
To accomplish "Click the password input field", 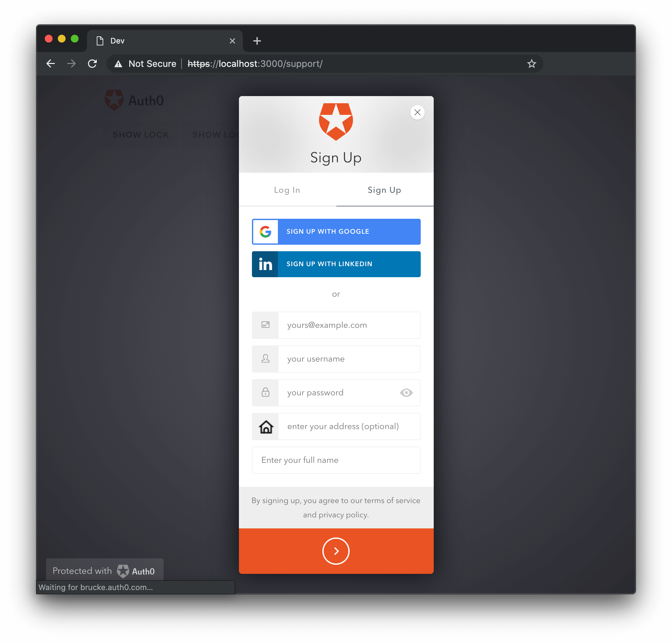I will (336, 392).
